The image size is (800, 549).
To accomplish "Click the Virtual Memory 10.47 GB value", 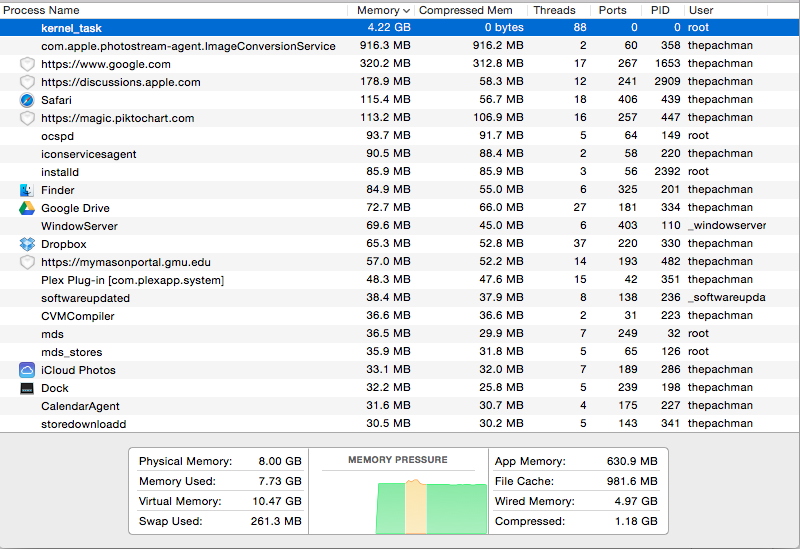I will tap(277, 501).
